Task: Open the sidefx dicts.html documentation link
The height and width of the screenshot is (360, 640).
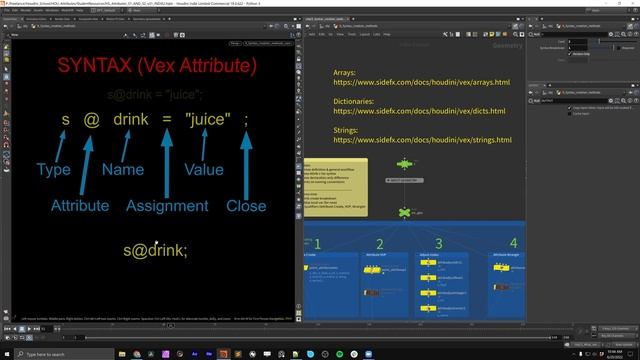Action: point(419,111)
